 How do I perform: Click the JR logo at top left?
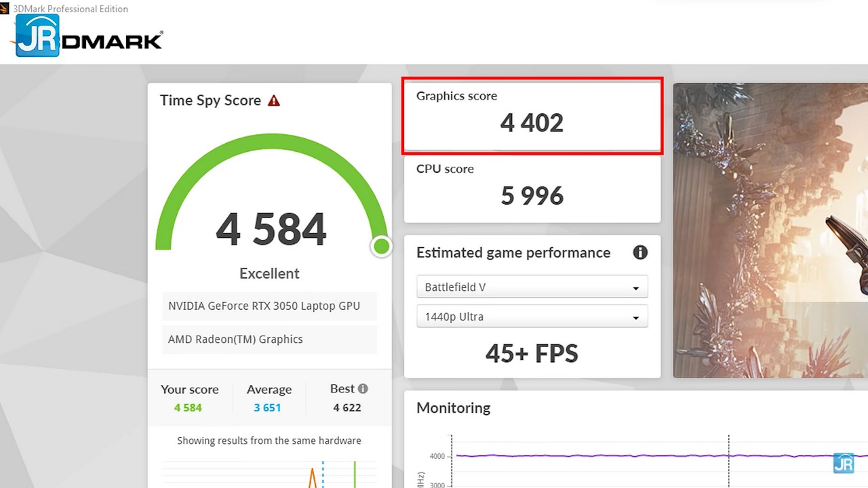[37, 36]
